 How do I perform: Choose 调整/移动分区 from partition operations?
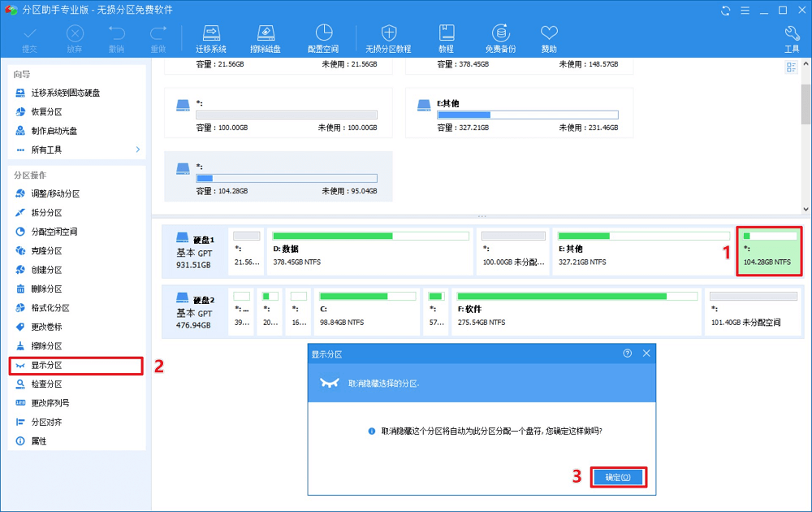point(55,193)
